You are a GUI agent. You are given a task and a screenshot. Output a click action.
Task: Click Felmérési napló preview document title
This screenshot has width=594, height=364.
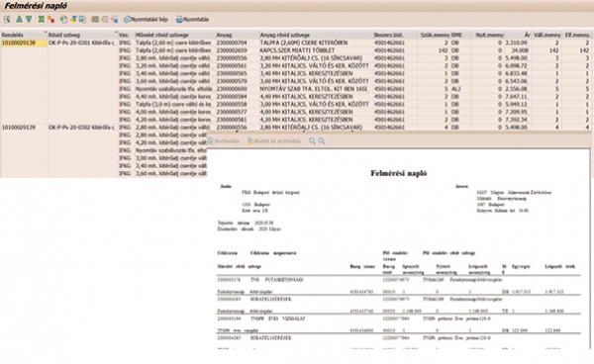click(399, 173)
